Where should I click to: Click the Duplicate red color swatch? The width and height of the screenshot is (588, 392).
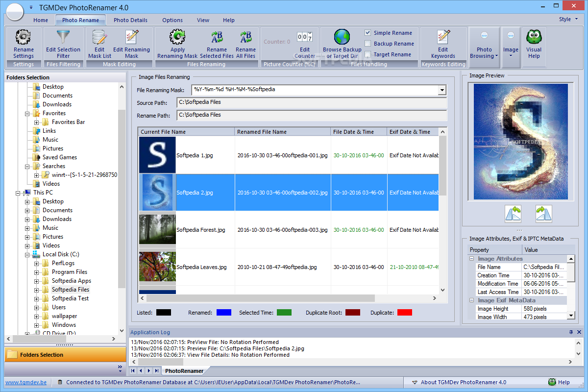point(405,312)
